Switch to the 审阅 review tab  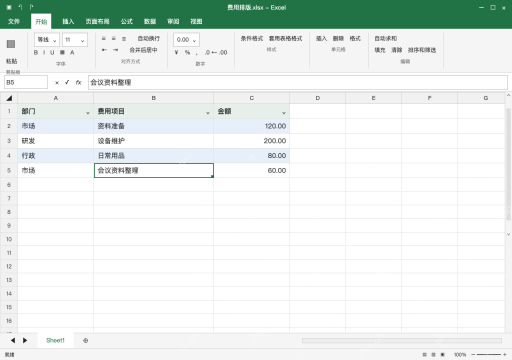tap(173, 21)
